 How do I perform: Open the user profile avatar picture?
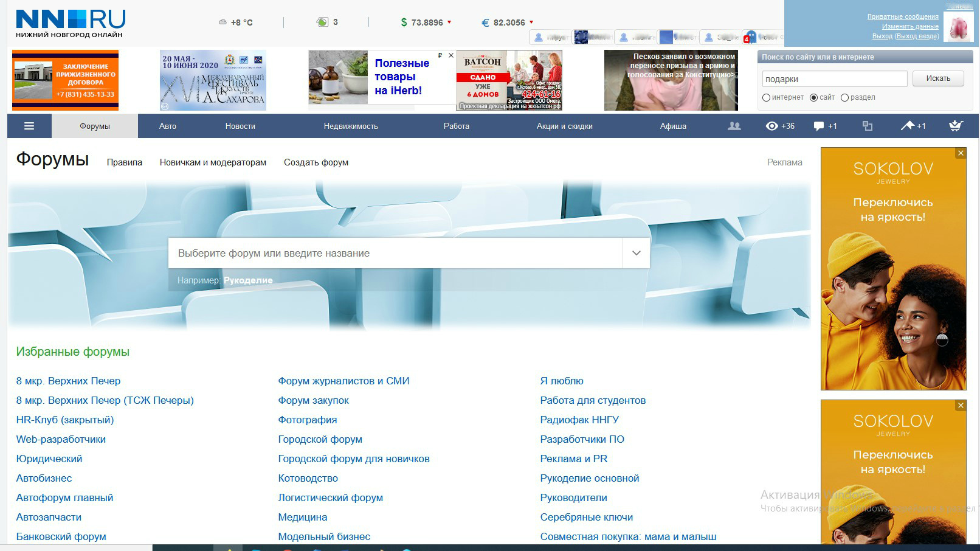(958, 27)
